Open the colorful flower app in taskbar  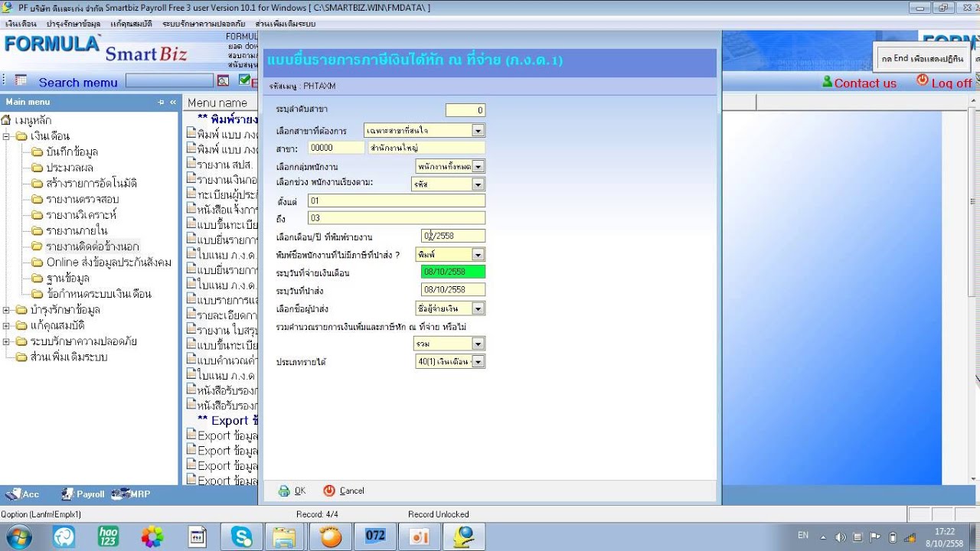(152, 536)
